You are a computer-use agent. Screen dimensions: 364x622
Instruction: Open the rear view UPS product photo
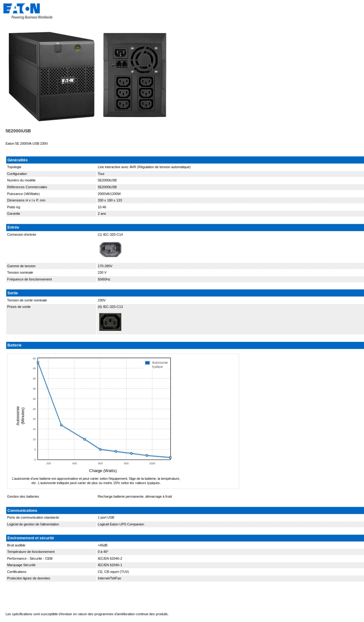tap(135, 75)
